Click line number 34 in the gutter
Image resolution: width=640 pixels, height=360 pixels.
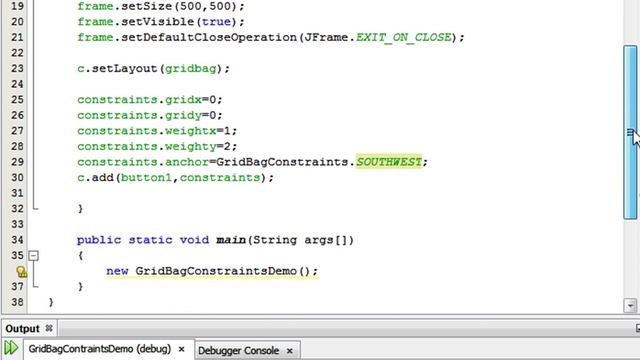(17, 240)
